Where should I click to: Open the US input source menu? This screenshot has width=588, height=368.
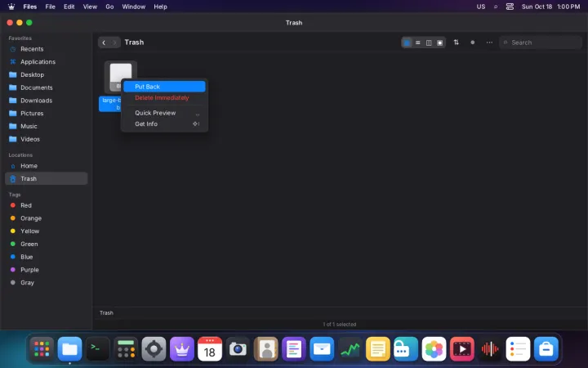coord(481,7)
